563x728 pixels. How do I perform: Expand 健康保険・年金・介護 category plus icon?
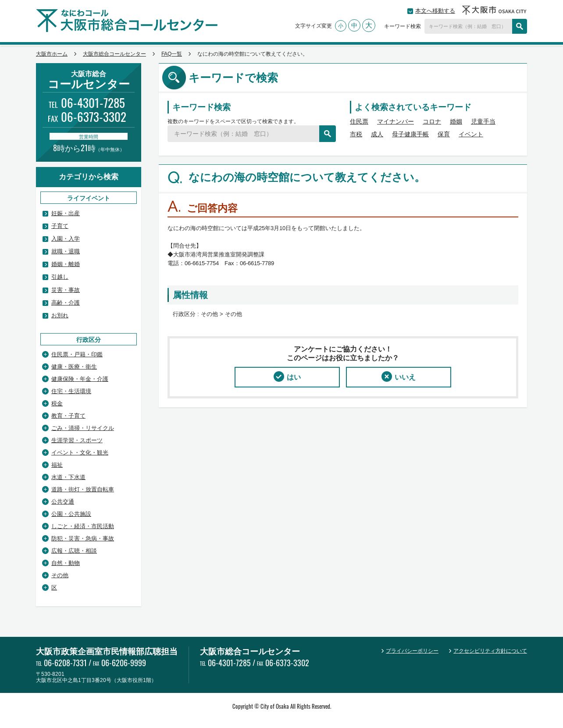click(45, 379)
